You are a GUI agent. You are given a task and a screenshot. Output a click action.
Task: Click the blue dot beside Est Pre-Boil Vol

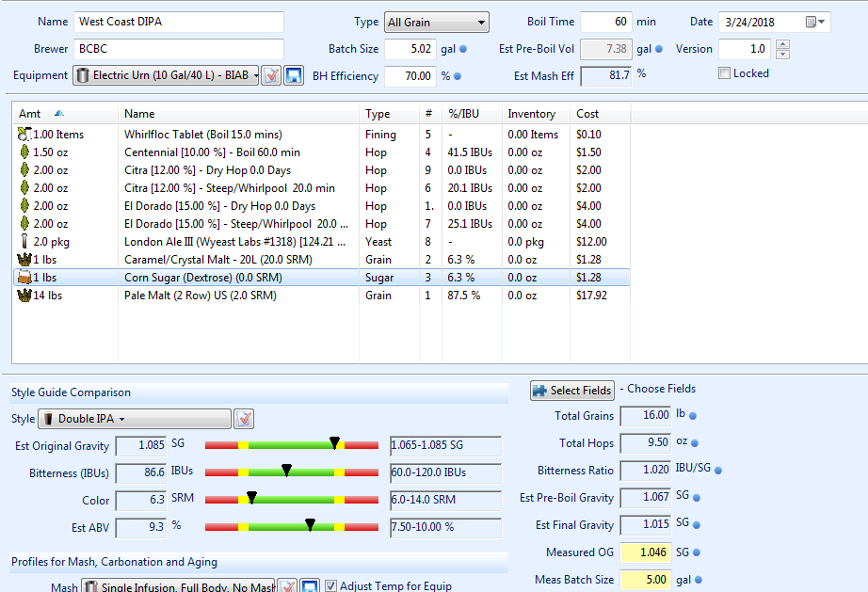click(659, 49)
